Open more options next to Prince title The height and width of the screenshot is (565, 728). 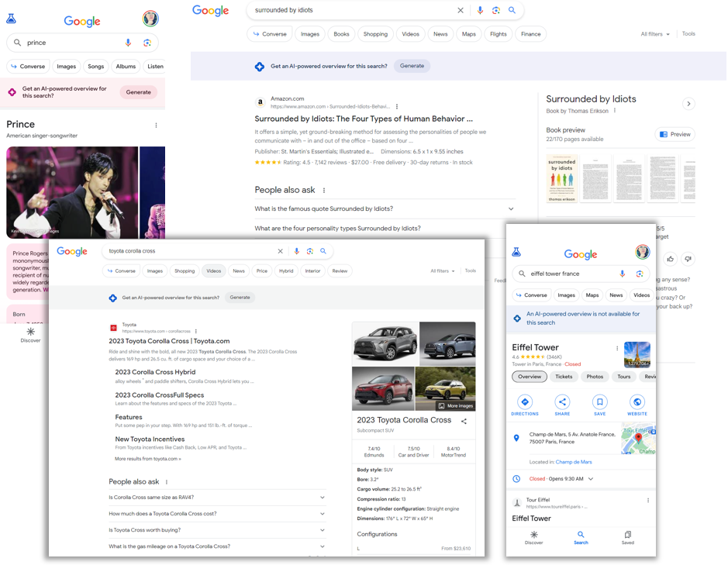[156, 126]
